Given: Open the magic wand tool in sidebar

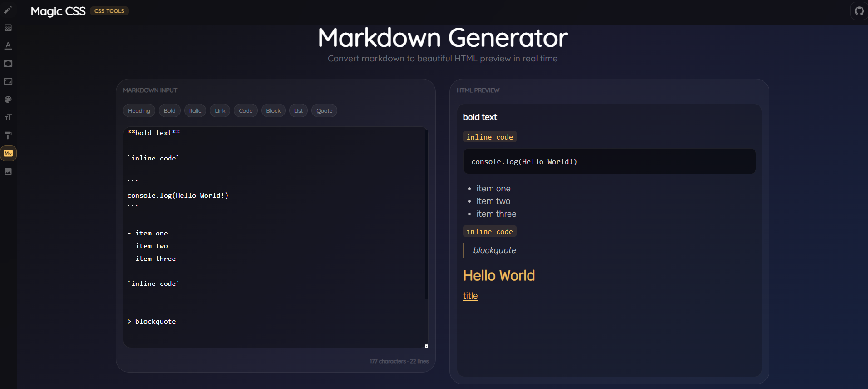Looking at the screenshot, I should pos(8,10).
